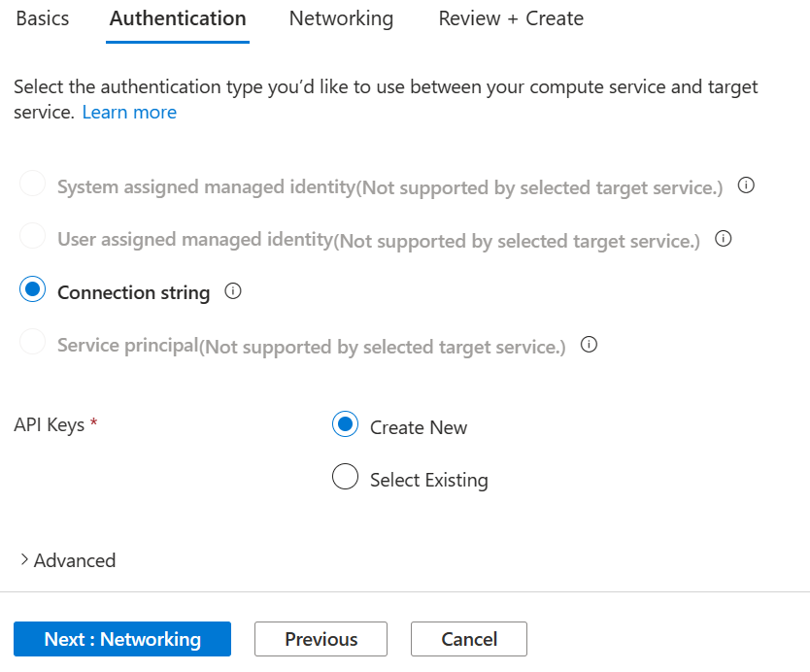Expand the Advanced section
Viewport: 810px width, 672px height.
click(x=66, y=560)
